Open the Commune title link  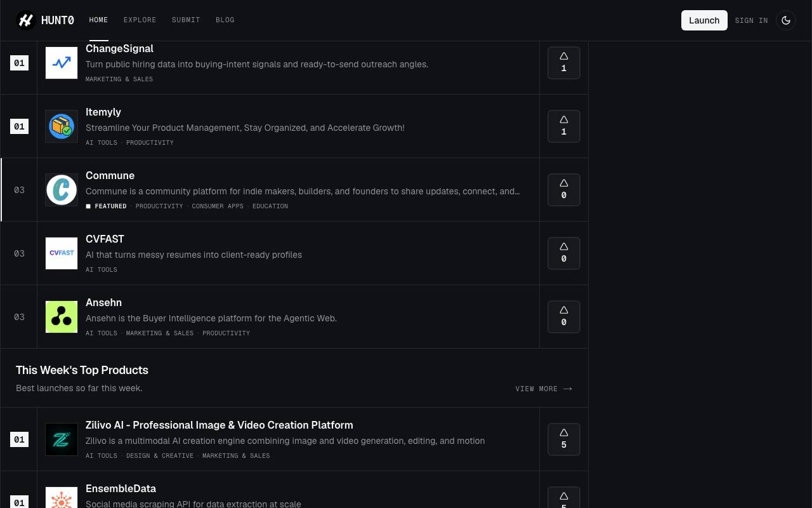pos(110,175)
